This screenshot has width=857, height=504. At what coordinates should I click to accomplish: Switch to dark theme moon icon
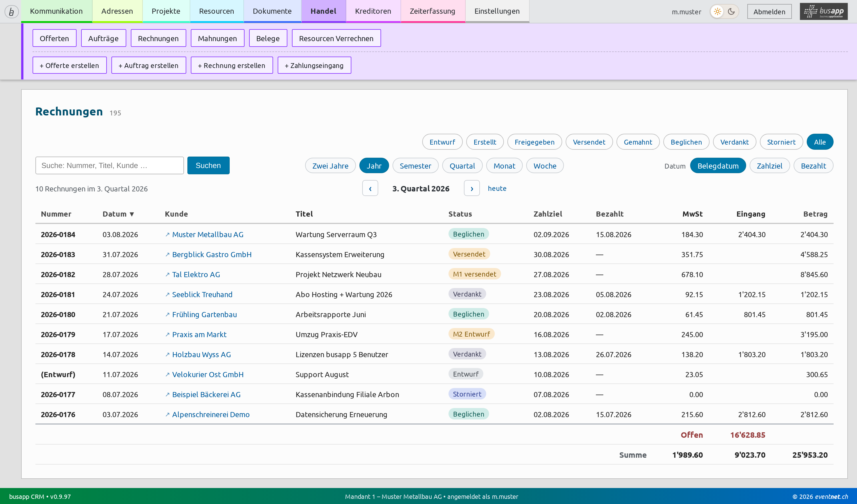point(731,11)
